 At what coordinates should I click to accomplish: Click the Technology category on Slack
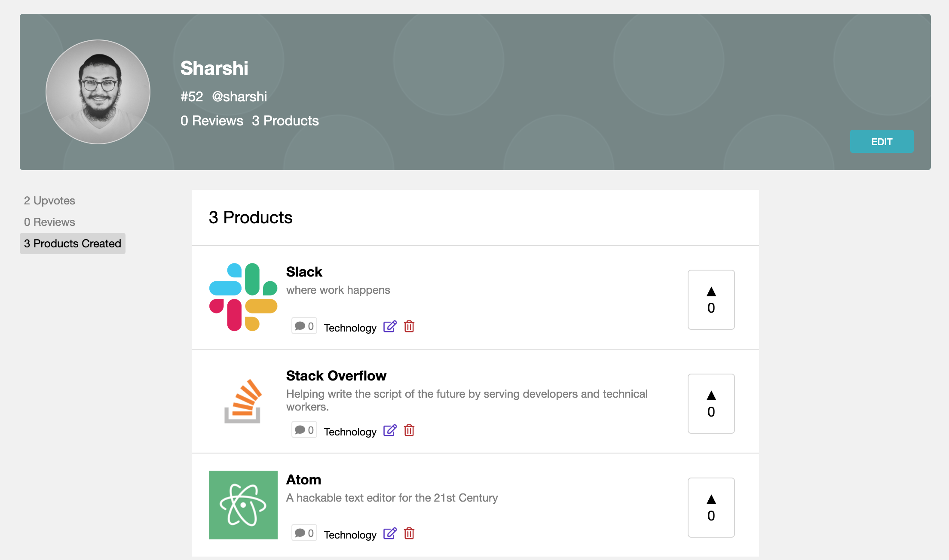350,328
